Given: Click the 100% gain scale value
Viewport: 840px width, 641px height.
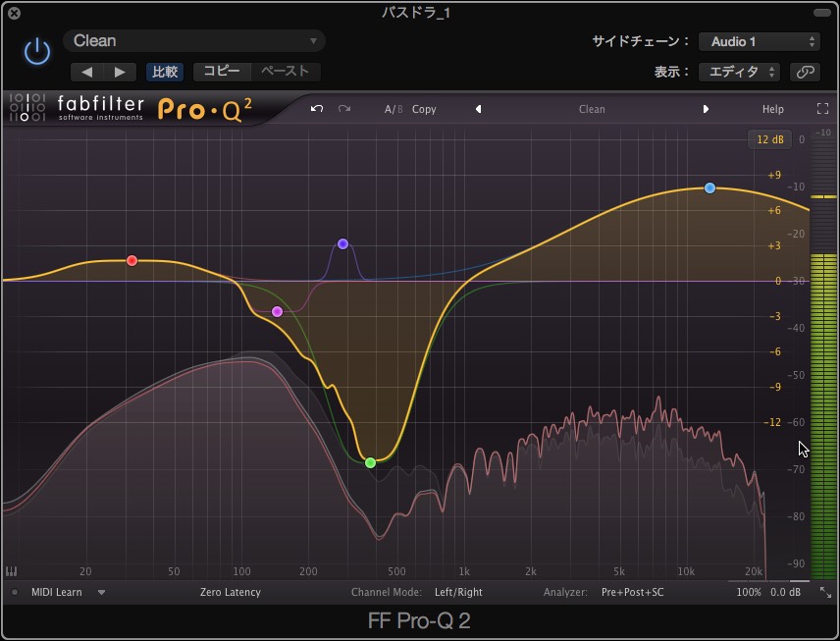Looking at the screenshot, I should [x=749, y=592].
